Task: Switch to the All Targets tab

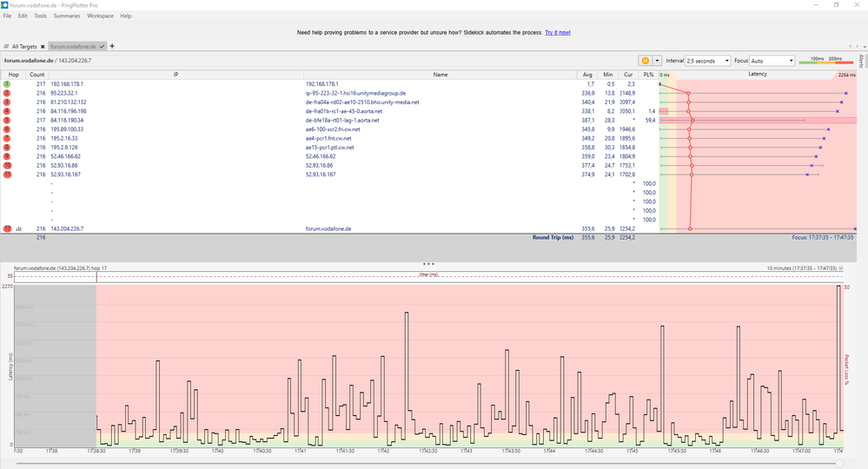Action: click(x=21, y=46)
